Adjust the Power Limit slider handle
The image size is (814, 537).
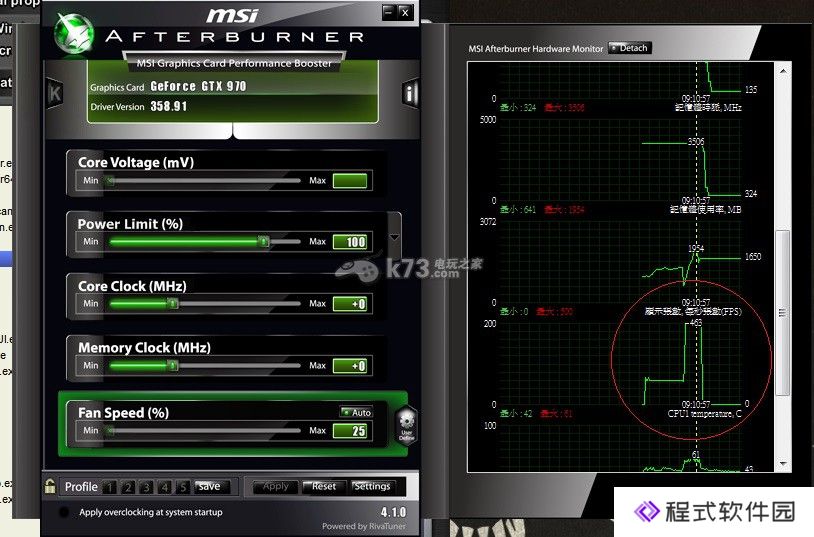264,241
